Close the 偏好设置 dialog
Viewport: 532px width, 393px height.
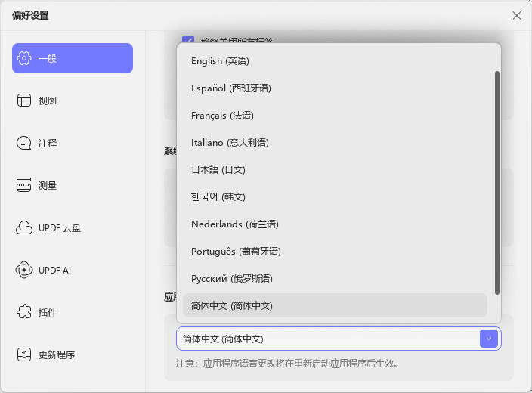tap(517, 15)
